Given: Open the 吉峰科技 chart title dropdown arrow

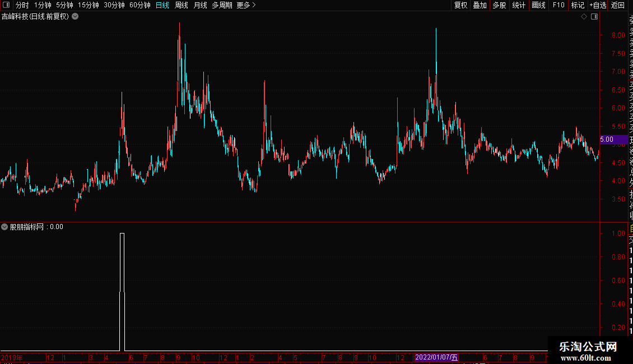Looking at the screenshot, I should click(75, 17).
